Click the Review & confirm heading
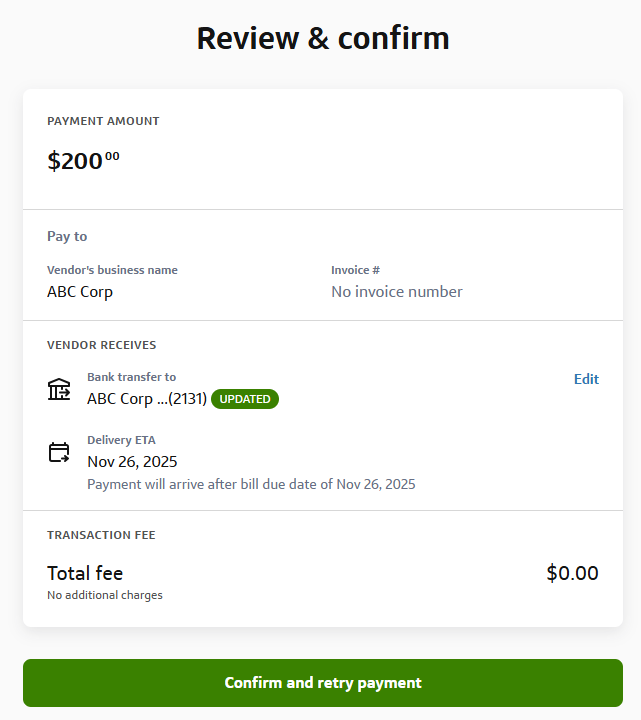Viewport: 641px width, 720px height. 322,39
